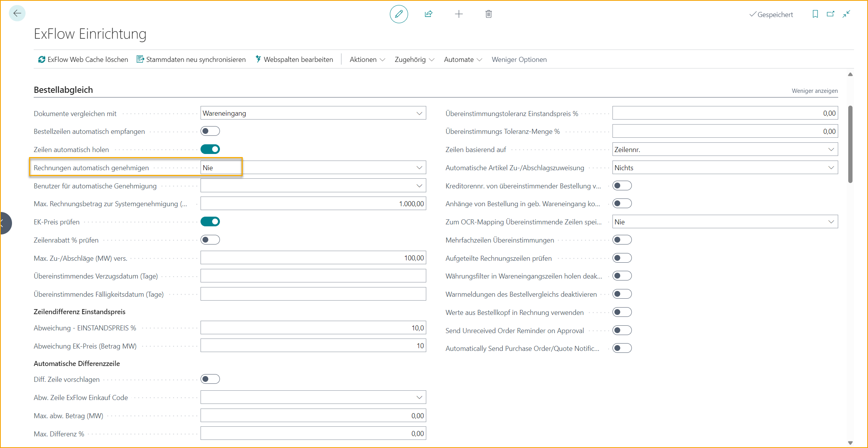Toggle Anhänge von Bestellung in geb. Wareneingang
The image size is (868, 448).
click(622, 203)
